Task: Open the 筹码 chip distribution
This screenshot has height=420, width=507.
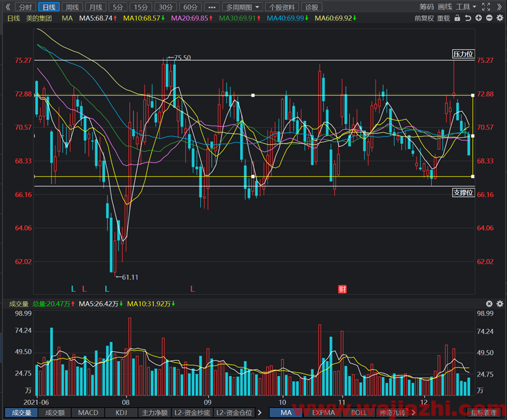Action: click(426, 7)
